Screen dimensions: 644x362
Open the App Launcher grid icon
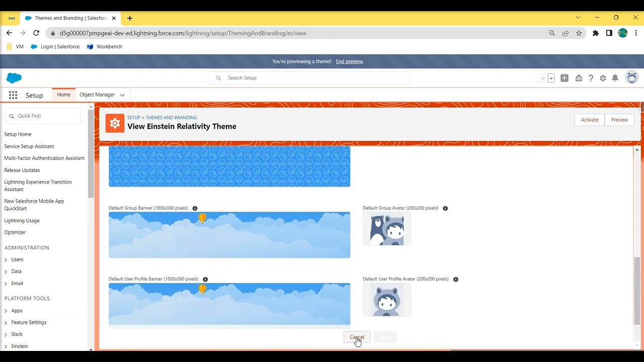pyautogui.click(x=13, y=95)
